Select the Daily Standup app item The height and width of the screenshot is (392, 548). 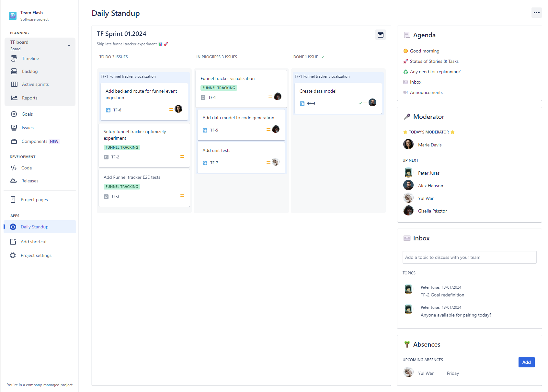(34, 227)
